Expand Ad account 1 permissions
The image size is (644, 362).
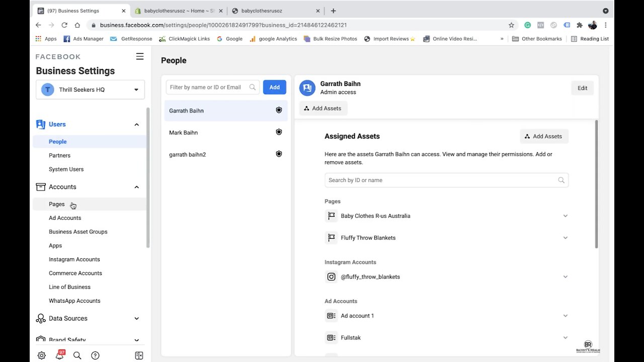click(x=565, y=316)
